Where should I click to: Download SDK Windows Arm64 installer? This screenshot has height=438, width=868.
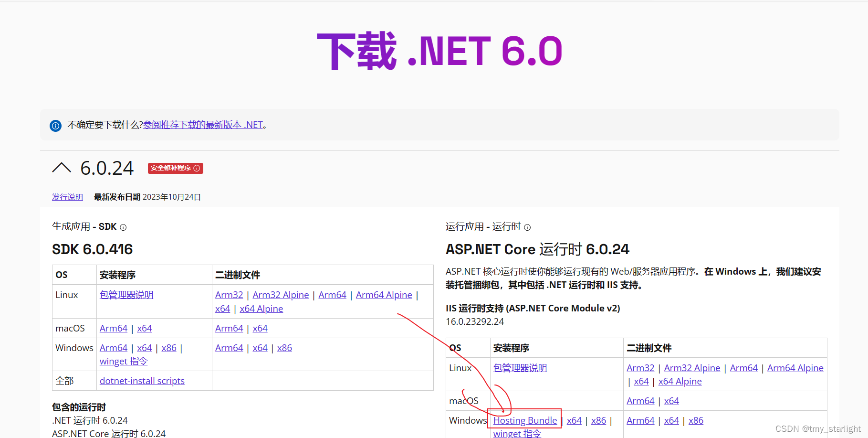click(114, 348)
